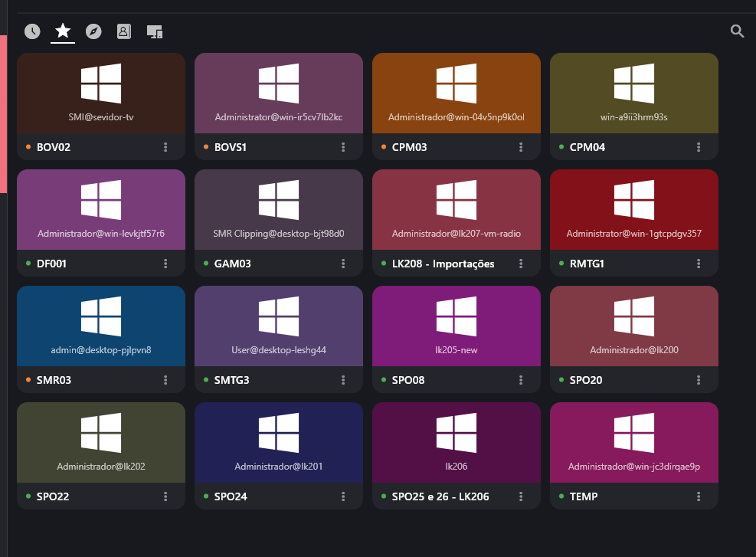Open options menu for SPO24
The width and height of the screenshot is (756, 557).
point(343,496)
